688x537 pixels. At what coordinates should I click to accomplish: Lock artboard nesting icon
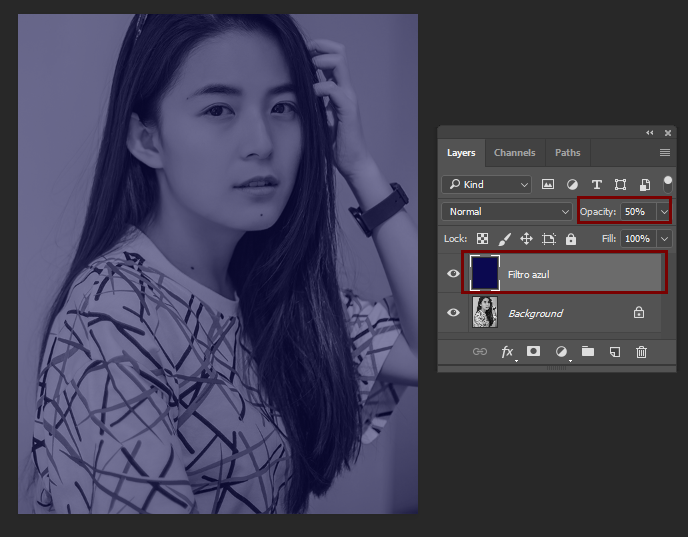pyautogui.click(x=548, y=239)
